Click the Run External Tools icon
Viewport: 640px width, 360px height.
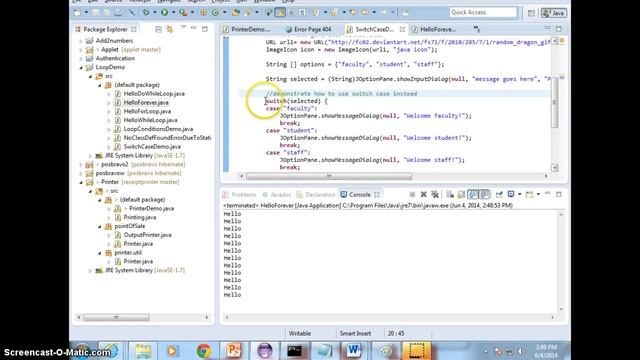(x=183, y=13)
